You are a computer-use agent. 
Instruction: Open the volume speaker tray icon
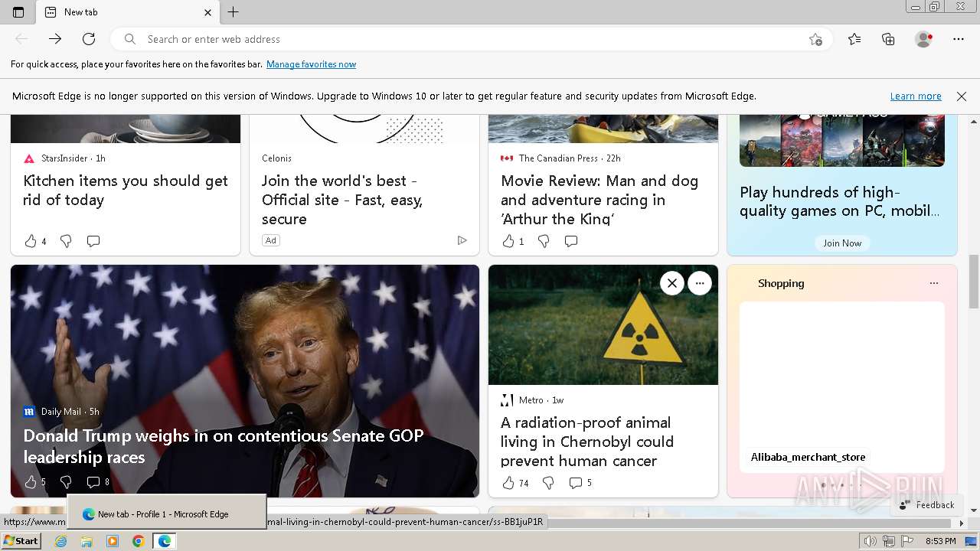(871, 541)
